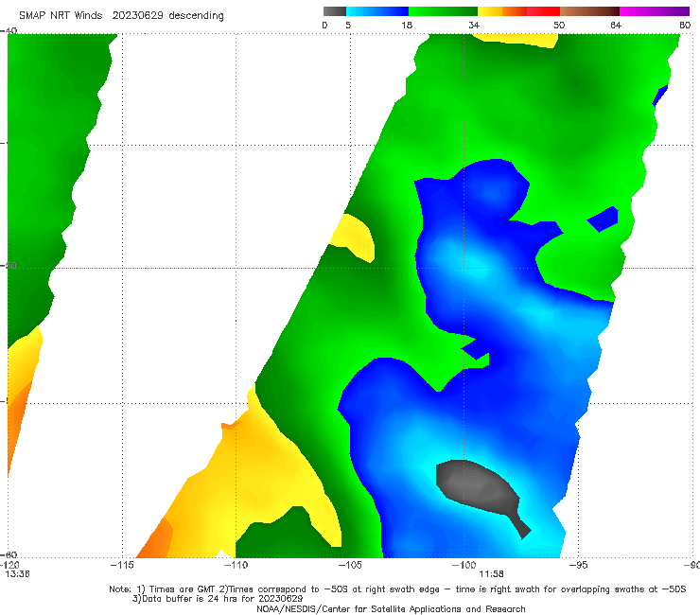700x615 pixels.
Task: Click the magenta-purple segment of the color scale
Action: (x=655, y=11)
